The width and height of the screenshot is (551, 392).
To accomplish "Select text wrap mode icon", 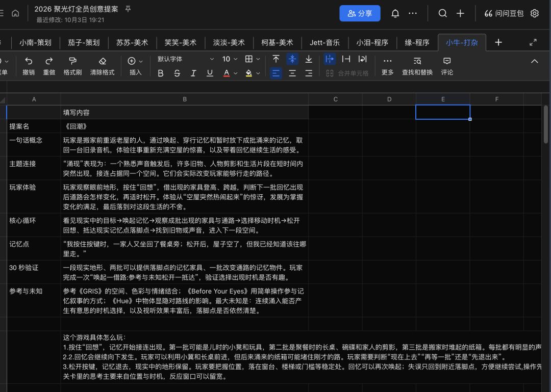I will coord(362,59).
